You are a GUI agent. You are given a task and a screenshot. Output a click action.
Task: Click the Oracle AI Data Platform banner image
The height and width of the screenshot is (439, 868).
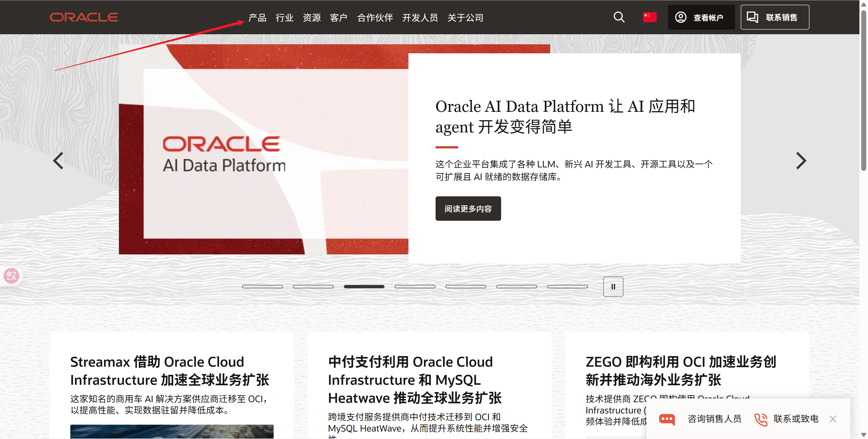point(264,149)
